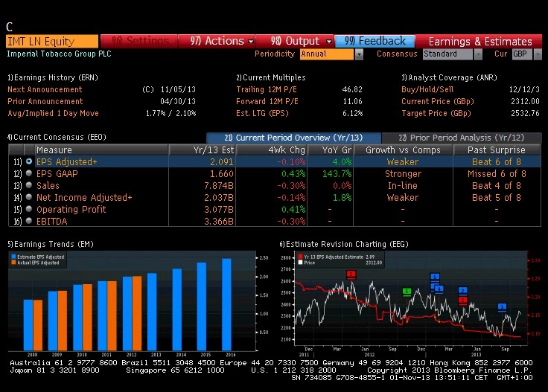Click the Target Price value 2532.76

pyautogui.click(x=525, y=113)
